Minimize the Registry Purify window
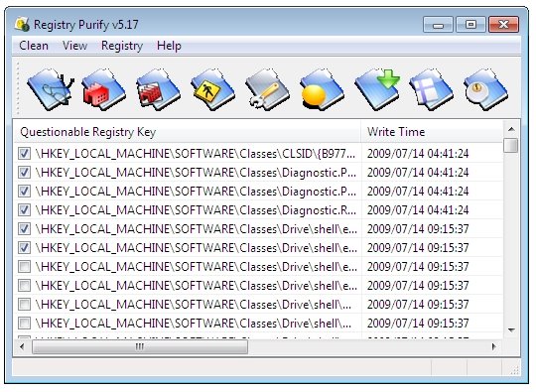 tap(438, 25)
